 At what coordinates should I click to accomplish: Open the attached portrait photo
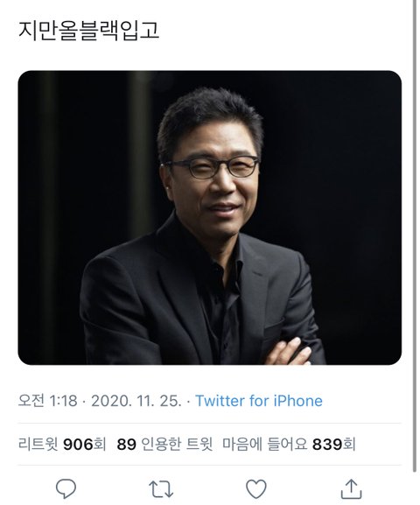210,218
